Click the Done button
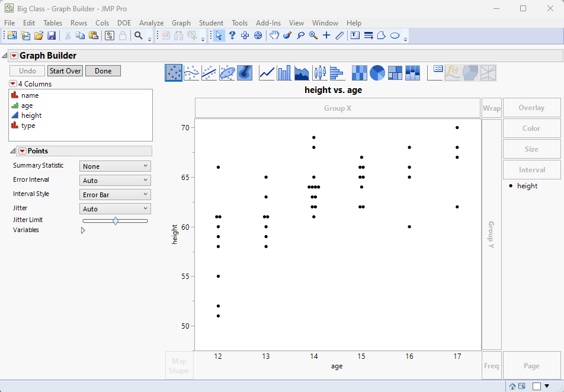This screenshot has height=392, width=564. 103,71
